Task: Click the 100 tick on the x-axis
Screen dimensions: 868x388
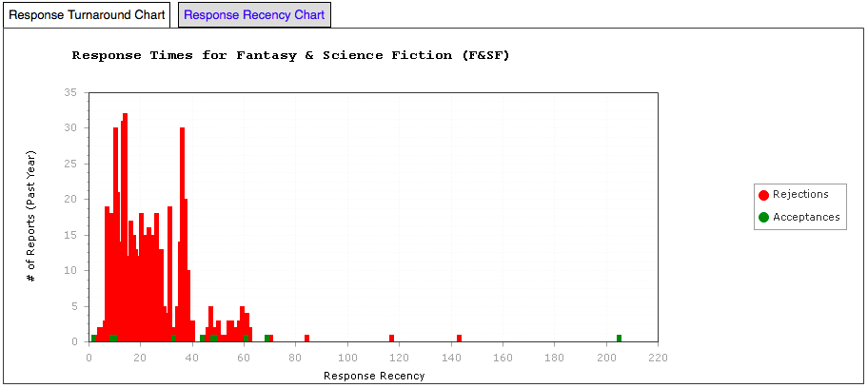Action: click(347, 358)
